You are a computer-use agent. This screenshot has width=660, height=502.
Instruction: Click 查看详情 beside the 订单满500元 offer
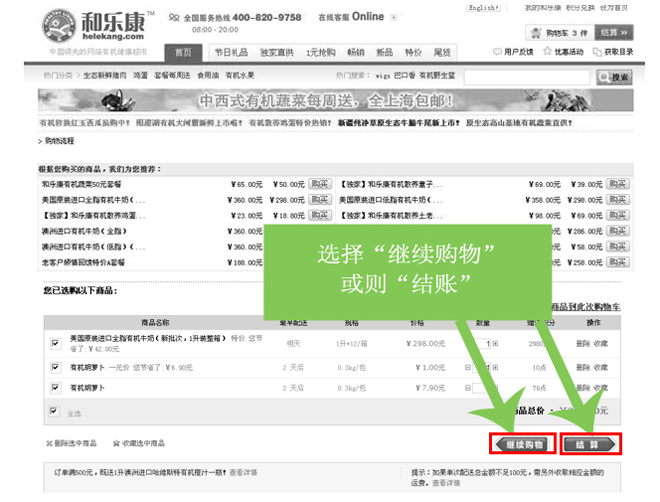pos(243,473)
